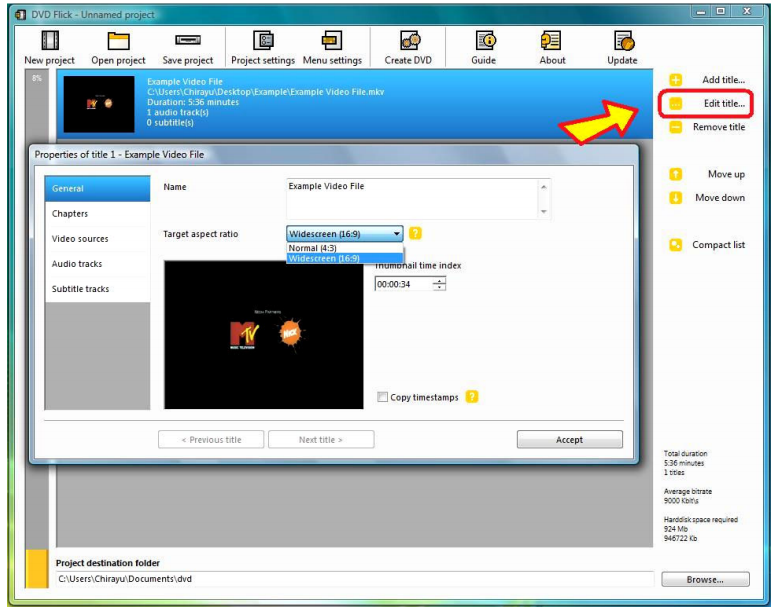Click the Move down arrow icon
The height and width of the screenshot is (610, 774).
(675, 197)
